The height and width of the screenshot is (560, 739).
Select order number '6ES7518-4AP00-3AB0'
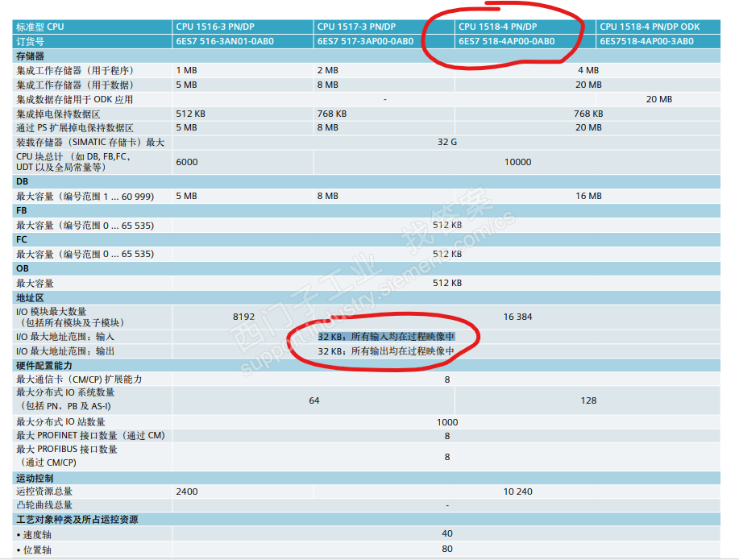(646, 41)
